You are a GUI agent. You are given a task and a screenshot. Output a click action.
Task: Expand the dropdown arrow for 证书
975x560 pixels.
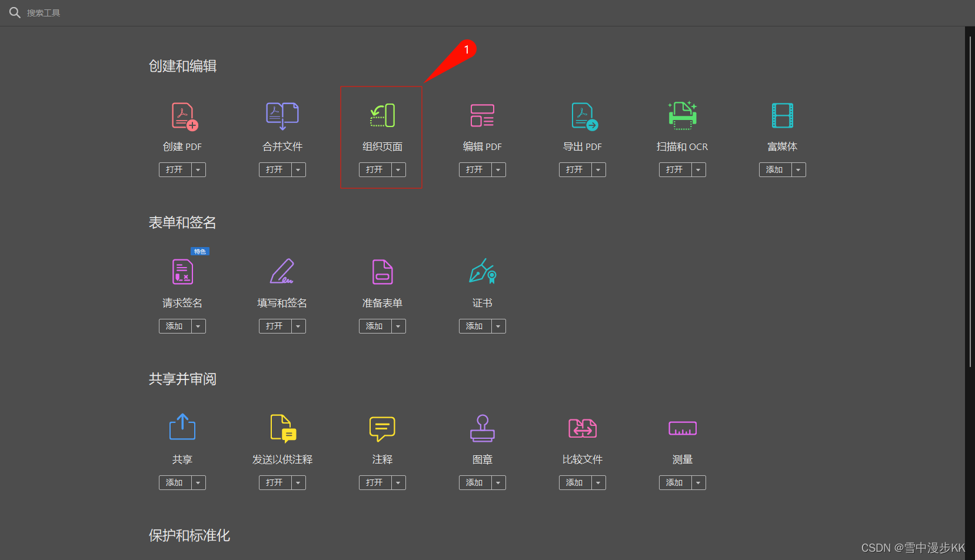coord(498,326)
